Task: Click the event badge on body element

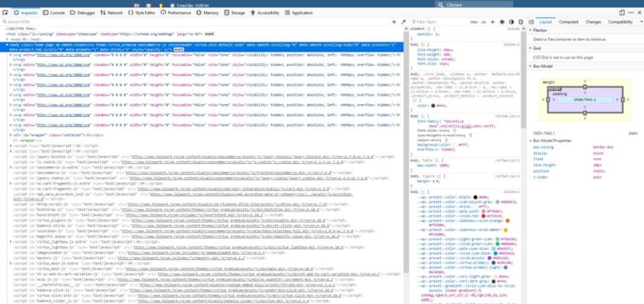Action: [x=179, y=49]
